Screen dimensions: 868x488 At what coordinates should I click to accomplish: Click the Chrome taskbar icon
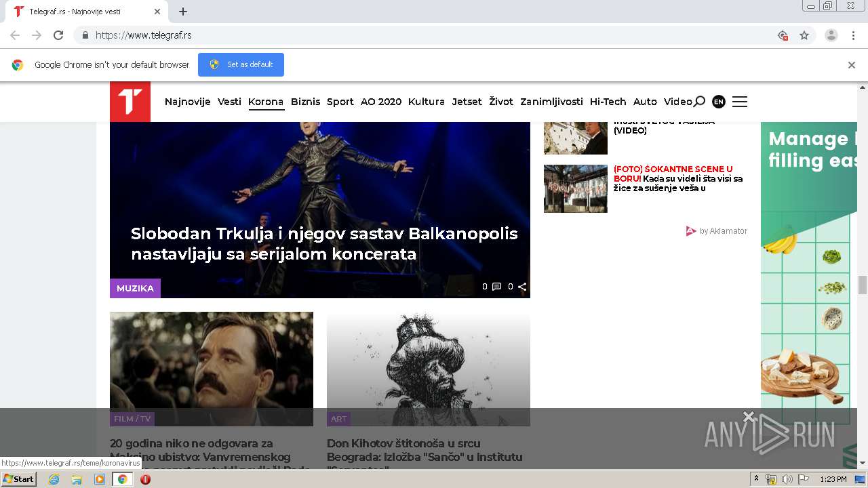pos(122,479)
